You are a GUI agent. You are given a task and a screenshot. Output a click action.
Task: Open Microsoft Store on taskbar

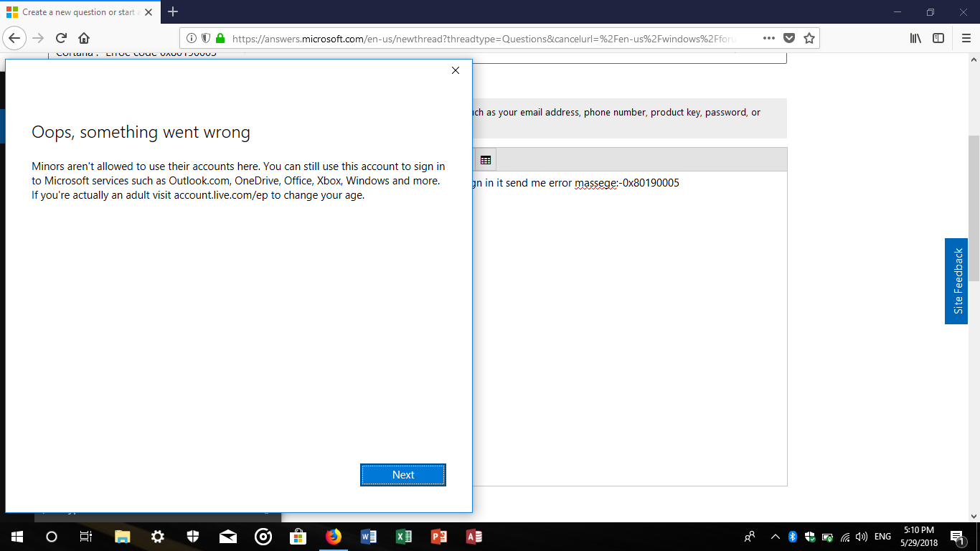tap(298, 537)
